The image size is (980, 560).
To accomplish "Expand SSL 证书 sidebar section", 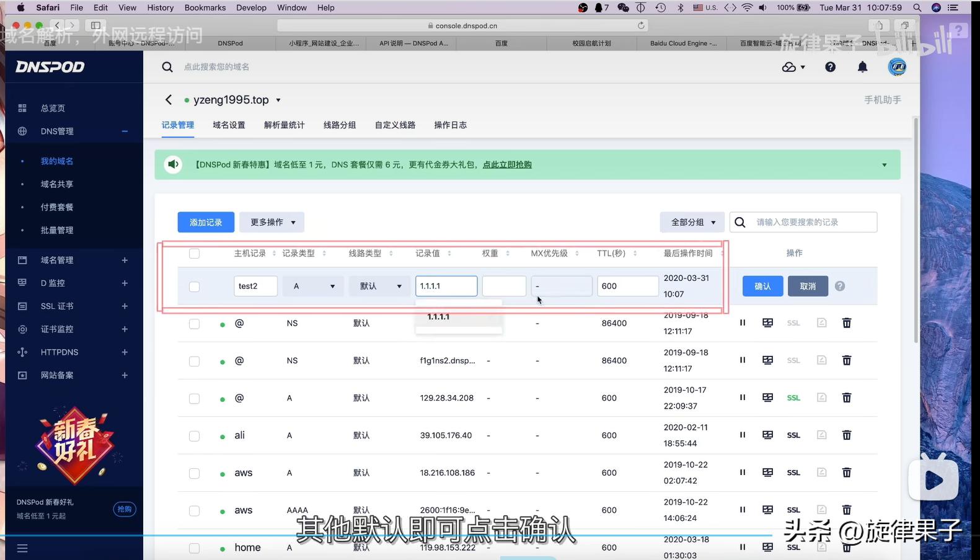I will (x=125, y=306).
